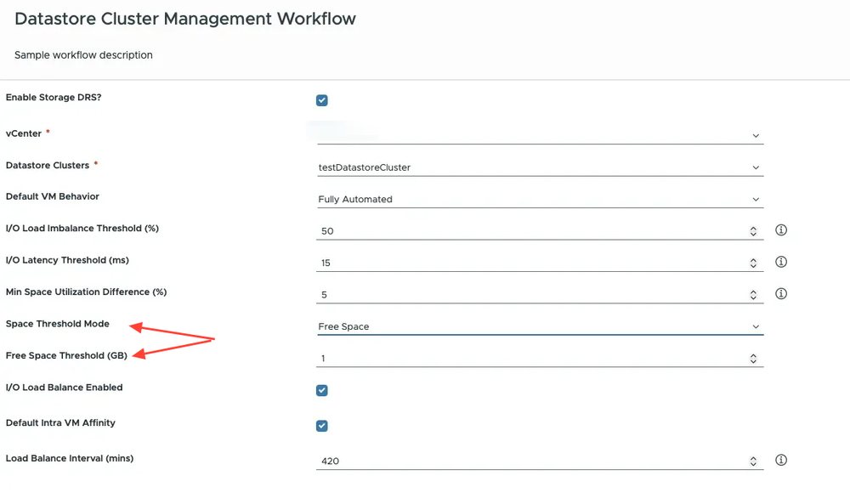View info for I/O Load Imbalance Threshold
Screen dimensions: 850x504
pyautogui.click(x=781, y=229)
